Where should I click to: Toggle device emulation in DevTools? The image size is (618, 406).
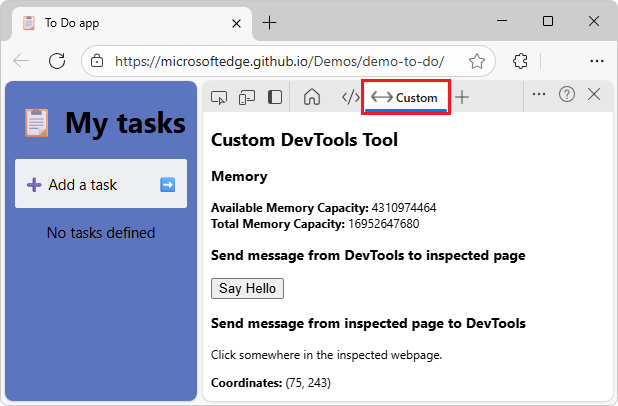[247, 97]
